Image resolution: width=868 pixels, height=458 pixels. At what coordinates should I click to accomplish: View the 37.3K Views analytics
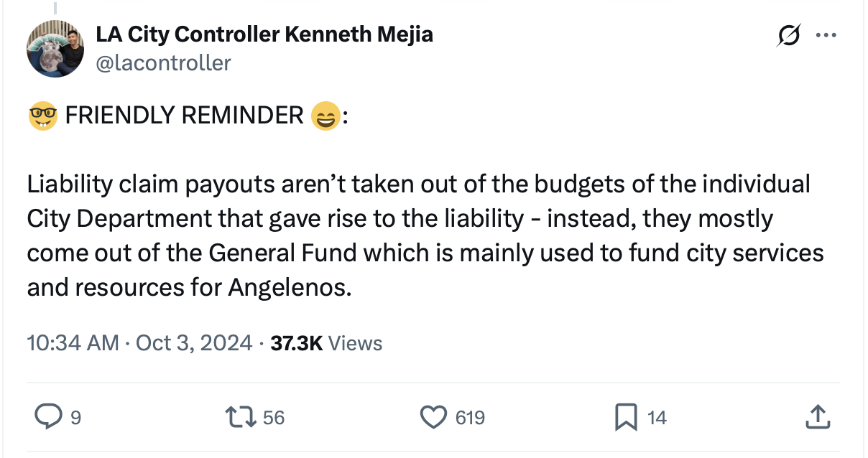pos(326,343)
